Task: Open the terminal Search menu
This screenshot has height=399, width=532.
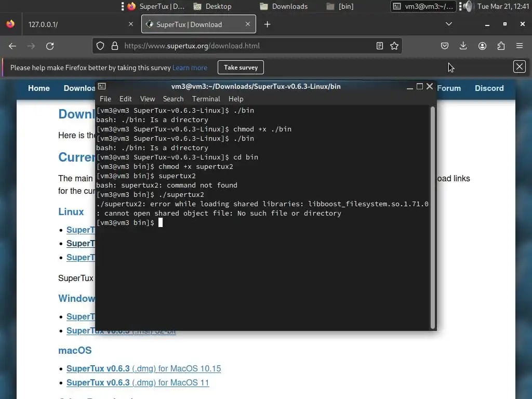Action: [173, 99]
